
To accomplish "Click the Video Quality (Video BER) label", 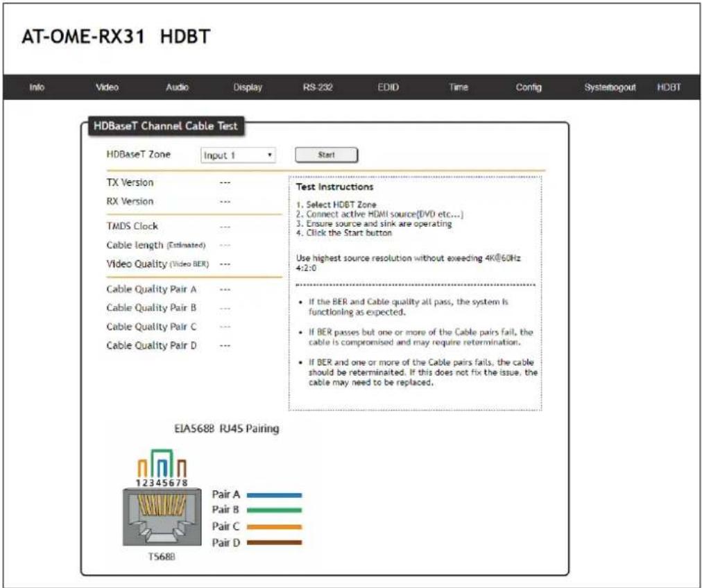I will pyautogui.click(x=157, y=264).
